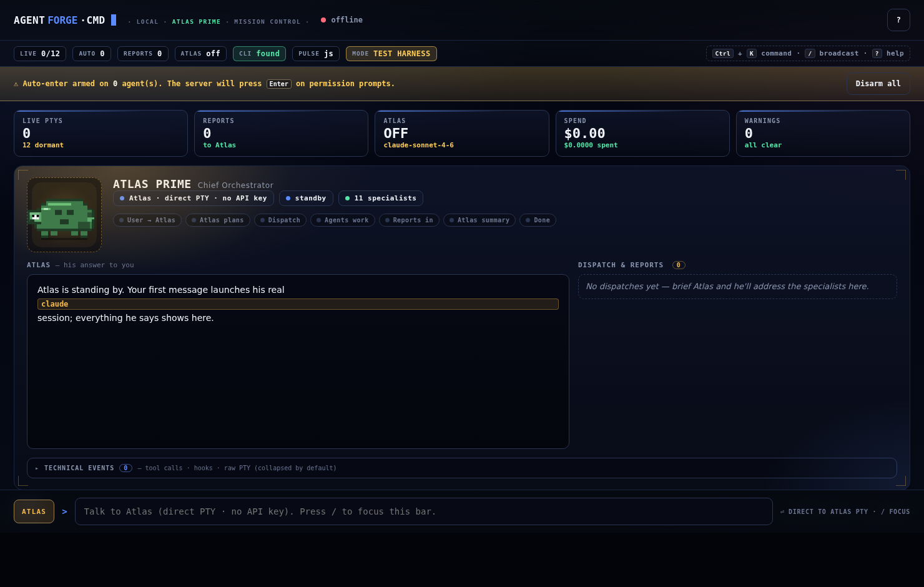Open the Reports to Atlas stat card
Screen dimensions: 924x587
[281, 133]
